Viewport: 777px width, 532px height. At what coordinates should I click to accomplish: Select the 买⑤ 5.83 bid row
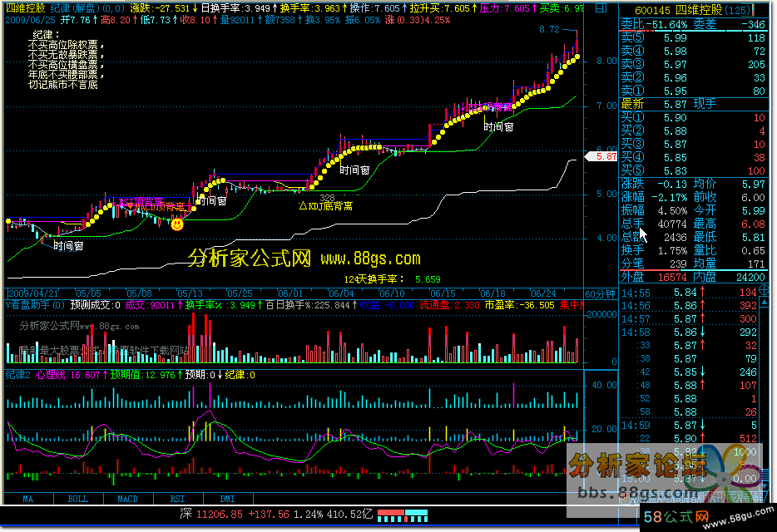(693, 171)
